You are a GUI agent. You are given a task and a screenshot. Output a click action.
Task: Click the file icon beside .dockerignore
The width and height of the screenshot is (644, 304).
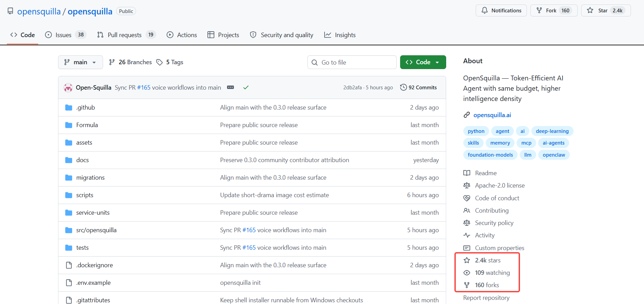[x=69, y=265]
